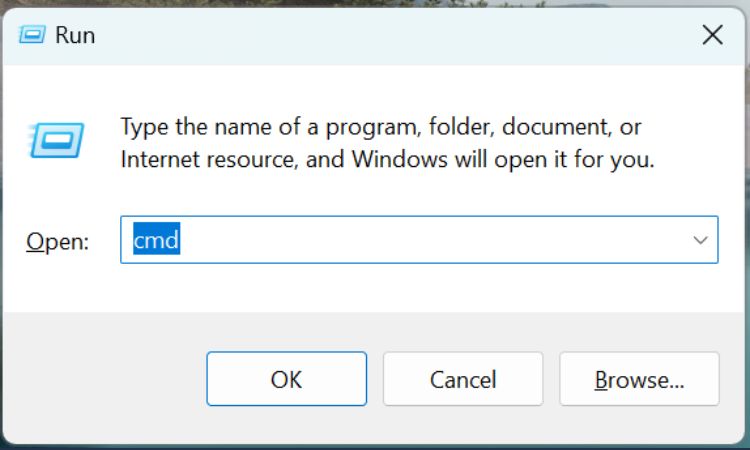
Task: Cancel the Run dialog
Action: click(463, 379)
